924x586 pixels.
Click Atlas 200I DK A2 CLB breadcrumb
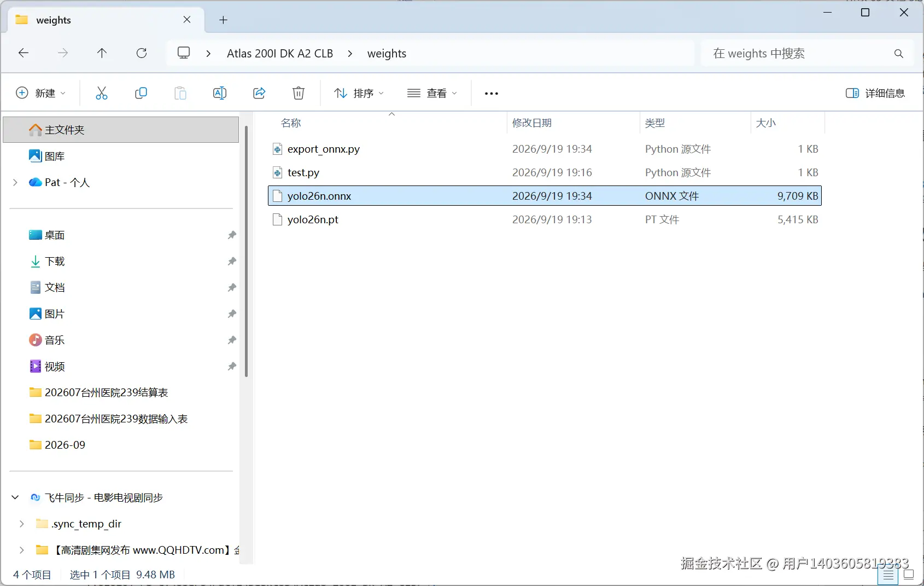(280, 54)
